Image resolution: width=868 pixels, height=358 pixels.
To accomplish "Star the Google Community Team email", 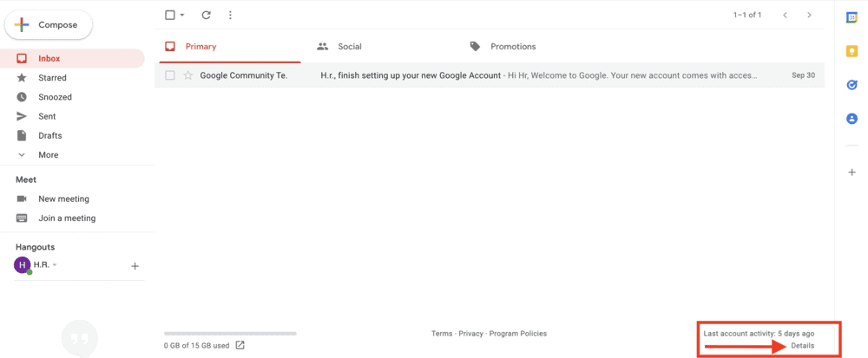I will [188, 75].
